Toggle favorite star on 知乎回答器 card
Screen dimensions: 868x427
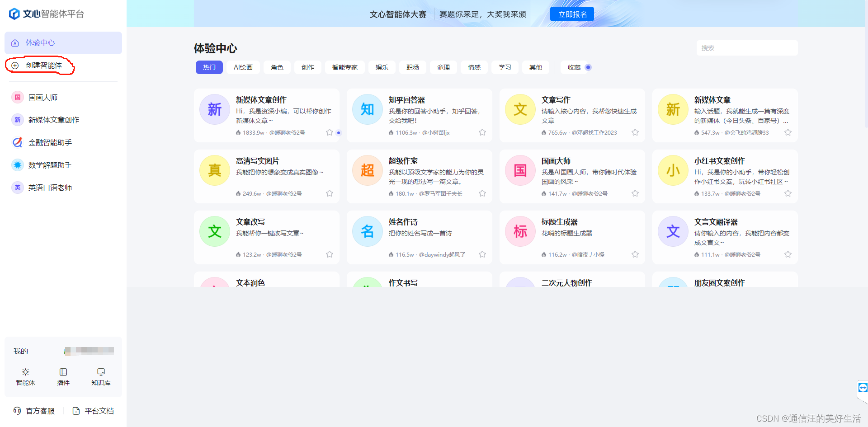pos(482,132)
